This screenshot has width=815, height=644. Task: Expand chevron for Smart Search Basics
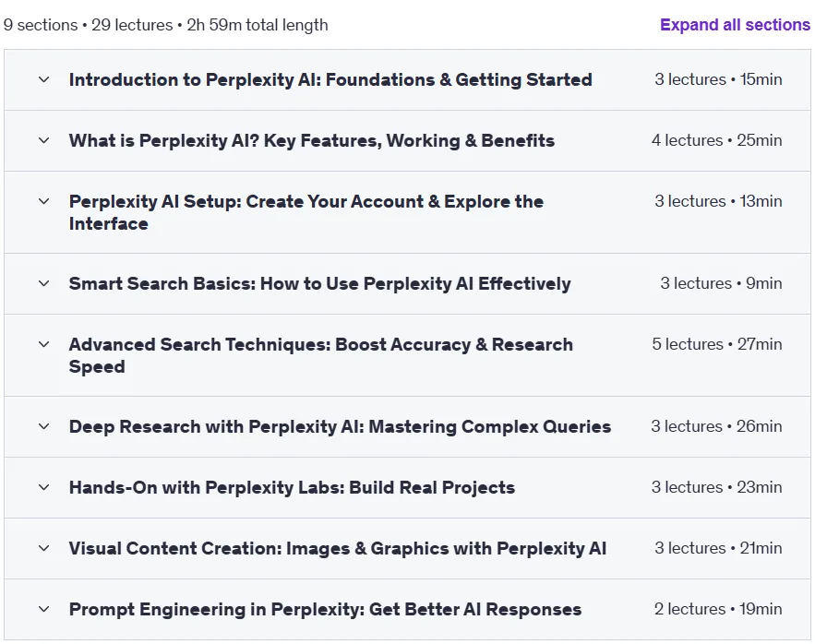click(x=44, y=283)
